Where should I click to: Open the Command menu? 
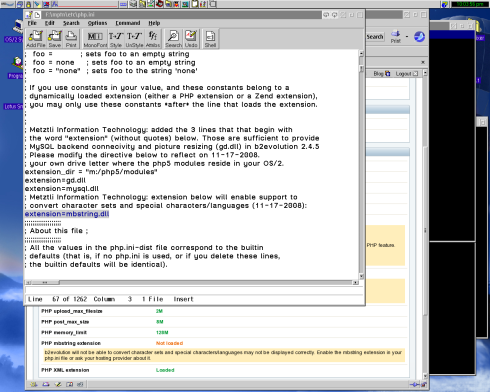tap(128, 23)
